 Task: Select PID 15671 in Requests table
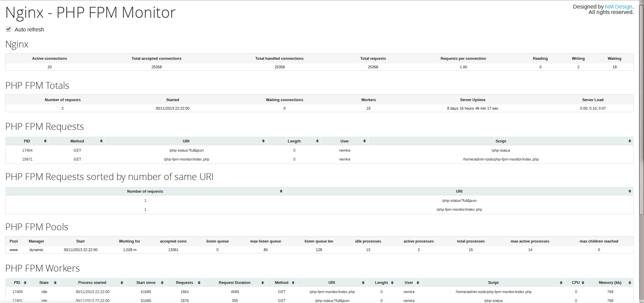(27, 159)
